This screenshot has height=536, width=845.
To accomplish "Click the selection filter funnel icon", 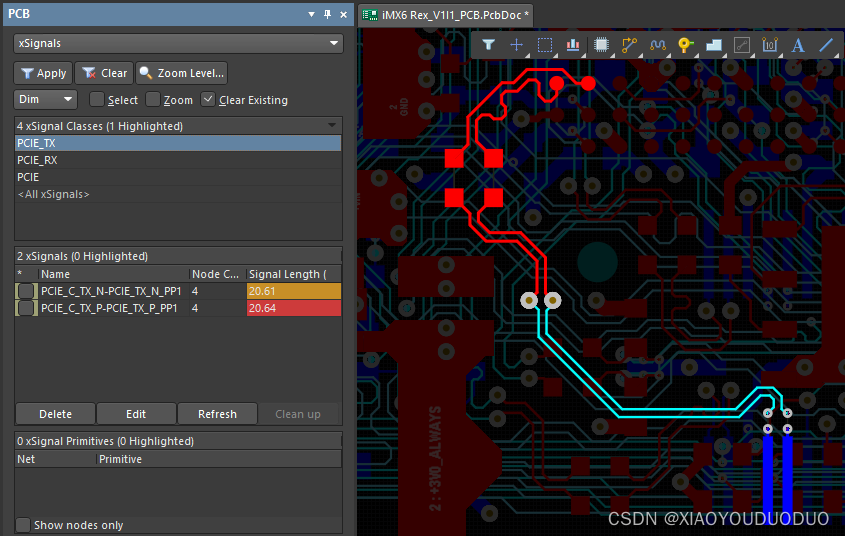I will (x=488, y=45).
